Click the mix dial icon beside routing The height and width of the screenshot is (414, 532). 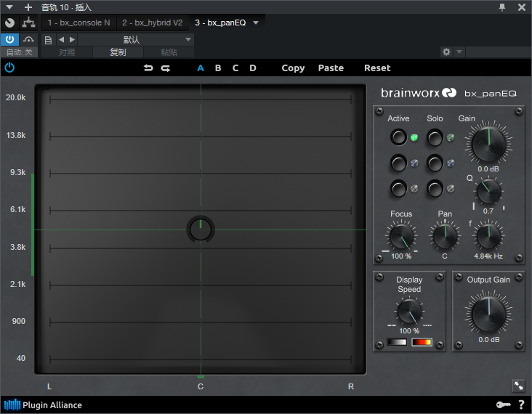pos(10,23)
